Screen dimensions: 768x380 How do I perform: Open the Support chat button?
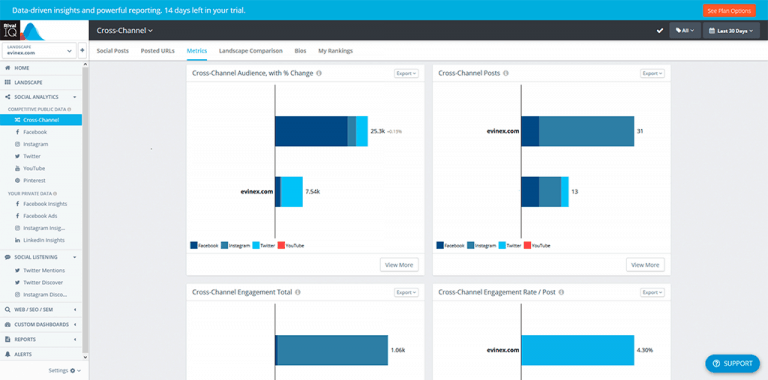[x=733, y=363]
